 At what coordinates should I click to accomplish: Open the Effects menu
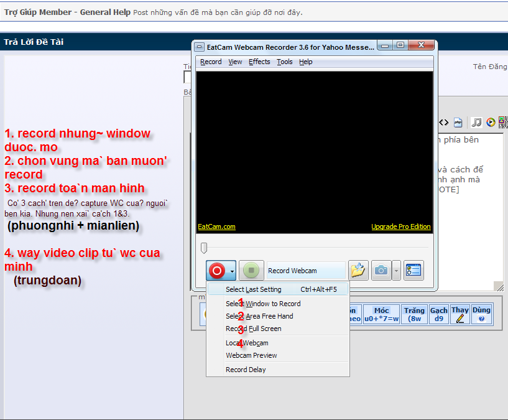(259, 62)
